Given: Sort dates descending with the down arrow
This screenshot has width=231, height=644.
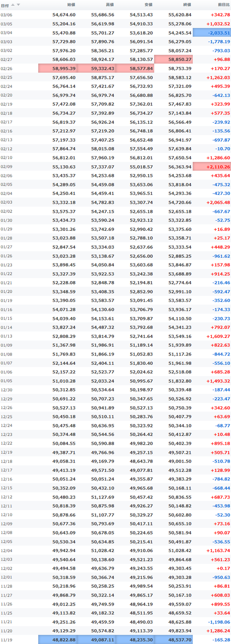Looking at the screenshot, I should pyautogui.click(x=18, y=5).
